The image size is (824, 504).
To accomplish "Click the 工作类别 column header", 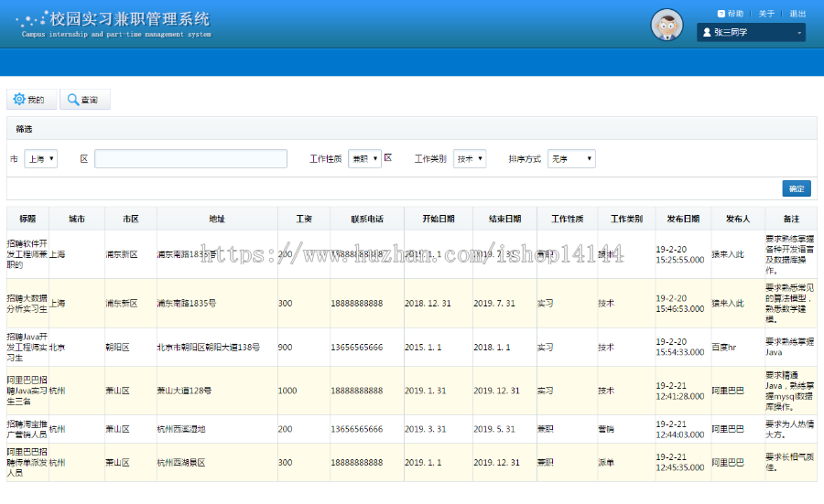I will (x=626, y=219).
